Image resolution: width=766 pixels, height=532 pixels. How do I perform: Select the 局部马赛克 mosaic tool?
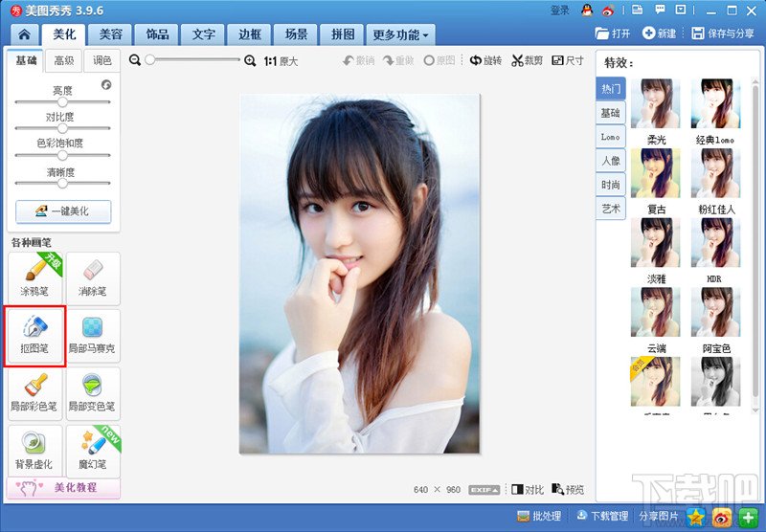(x=93, y=336)
